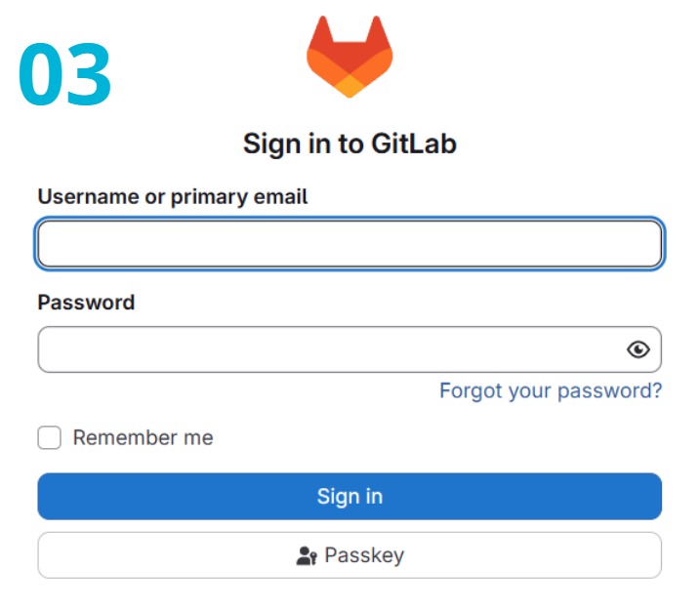Screen dimensions: 700x612
Task: Click the Sign in to GitLab heading
Action: (x=350, y=144)
